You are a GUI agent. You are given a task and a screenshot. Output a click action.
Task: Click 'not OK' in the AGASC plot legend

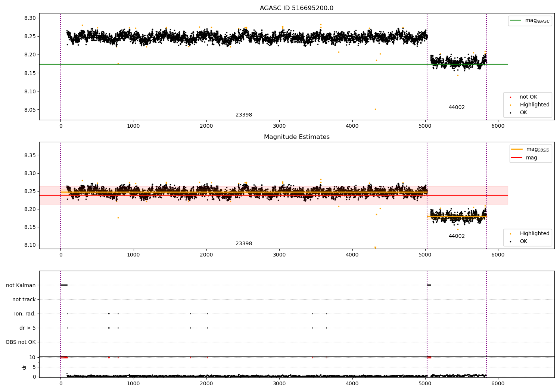(528, 97)
